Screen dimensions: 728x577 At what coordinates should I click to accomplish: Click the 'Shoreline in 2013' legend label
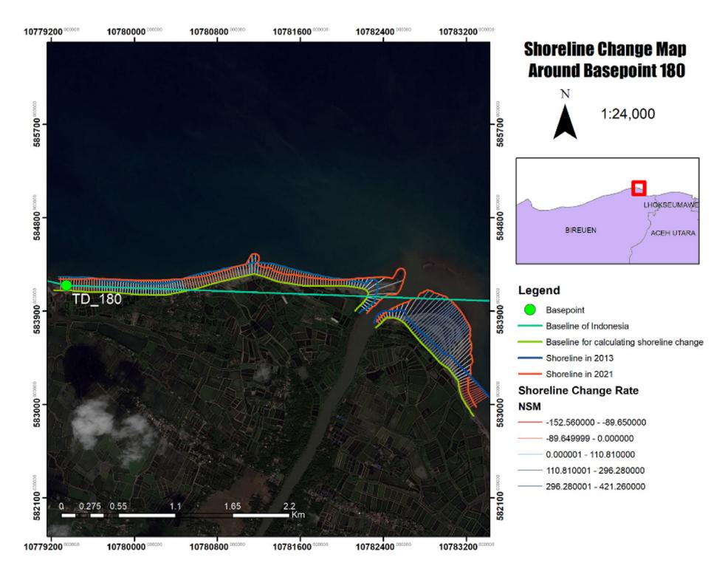(580, 358)
